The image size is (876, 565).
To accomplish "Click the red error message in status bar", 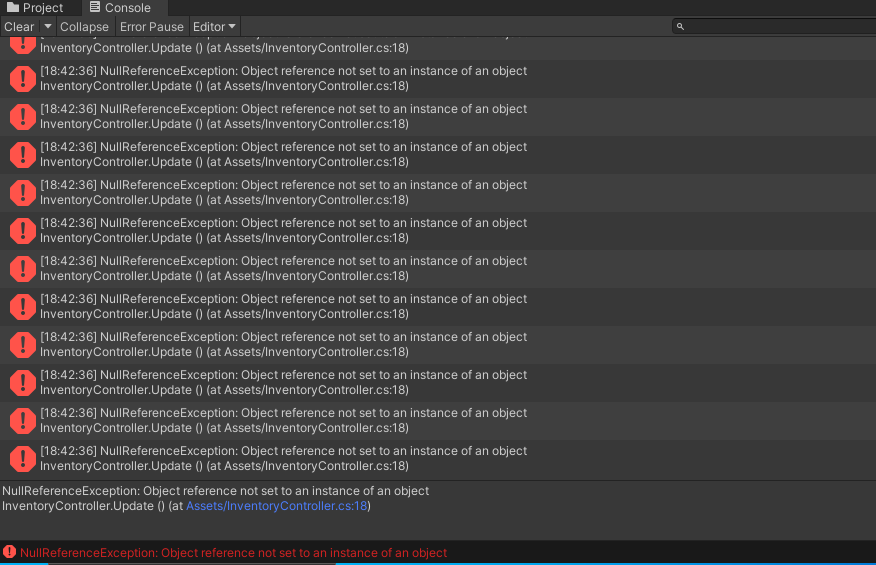I will point(233,553).
